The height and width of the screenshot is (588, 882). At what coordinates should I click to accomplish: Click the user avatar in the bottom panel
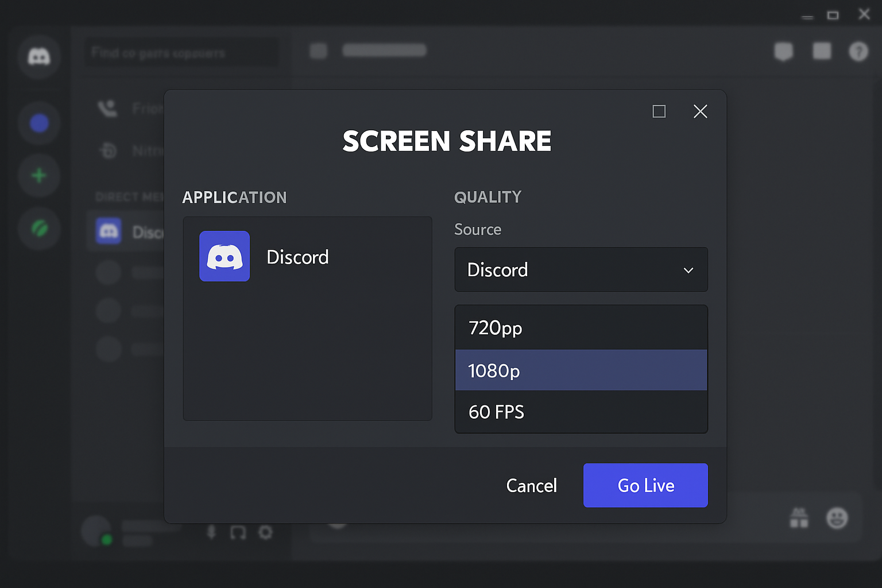point(96,530)
